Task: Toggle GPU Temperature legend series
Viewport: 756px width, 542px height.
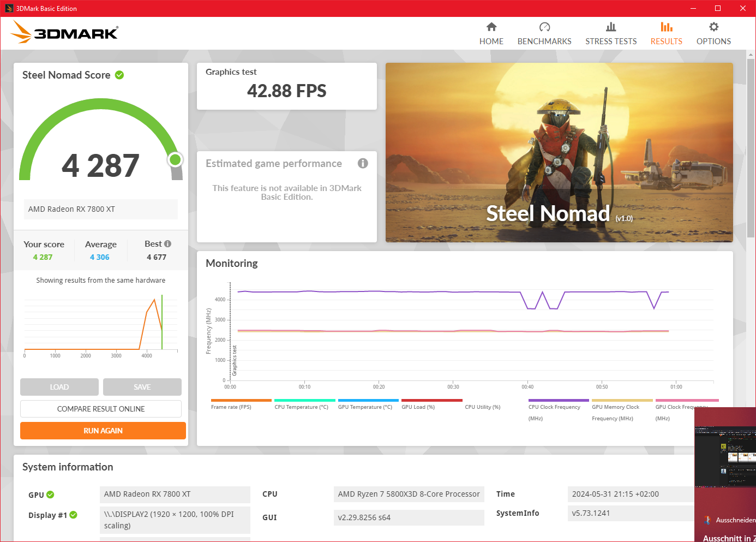Action: point(365,407)
